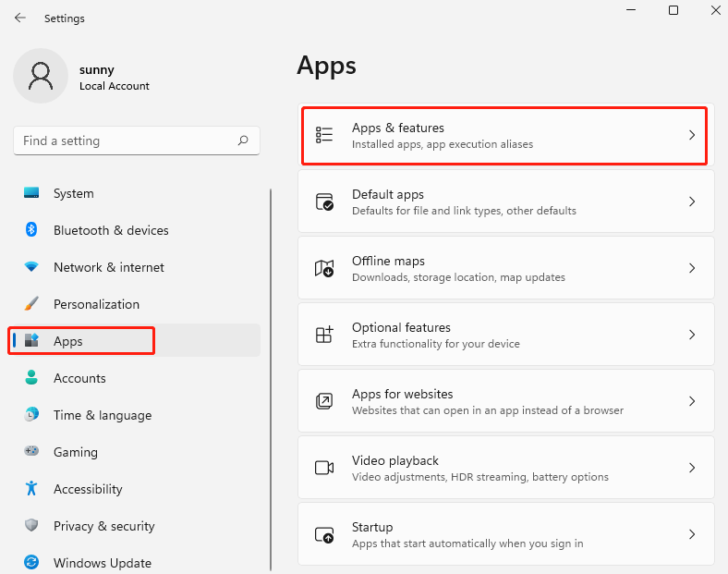This screenshot has width=728, height=574.
Task: Expand Default apps using its chevron
Action: tap(692, 202)
